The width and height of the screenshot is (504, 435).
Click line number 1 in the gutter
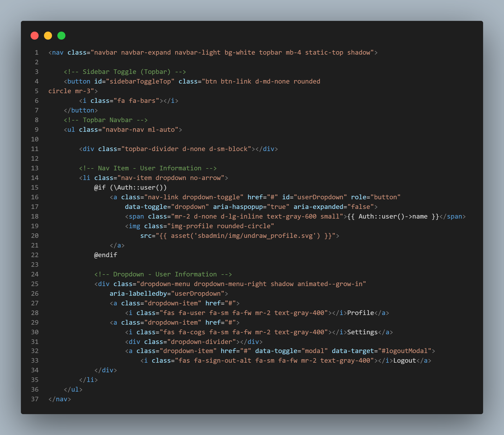37,53
